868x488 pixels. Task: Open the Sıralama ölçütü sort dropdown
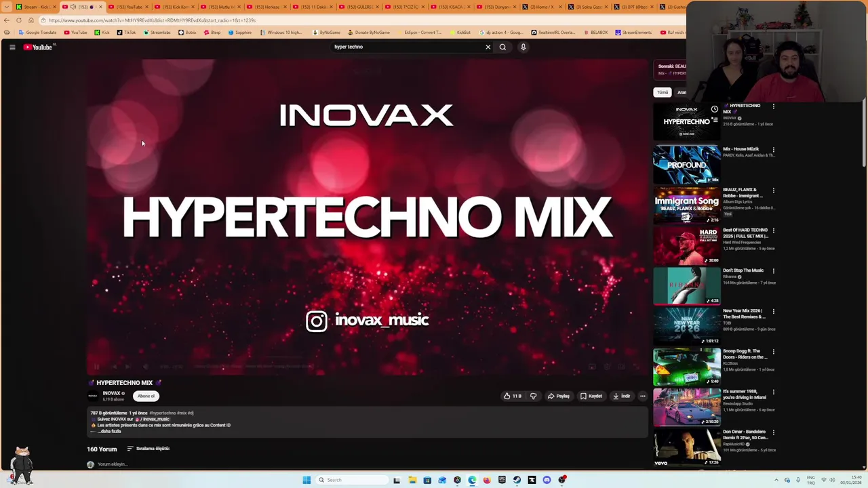149,449
